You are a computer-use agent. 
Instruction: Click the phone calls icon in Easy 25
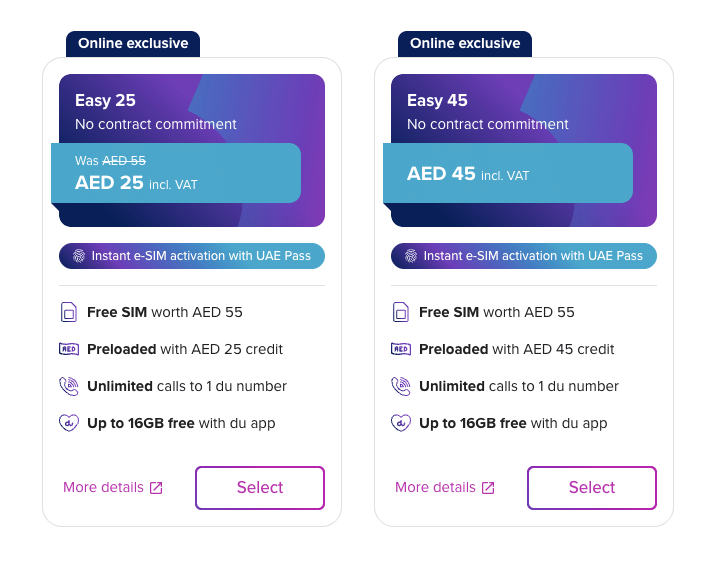tap(69, 386)
